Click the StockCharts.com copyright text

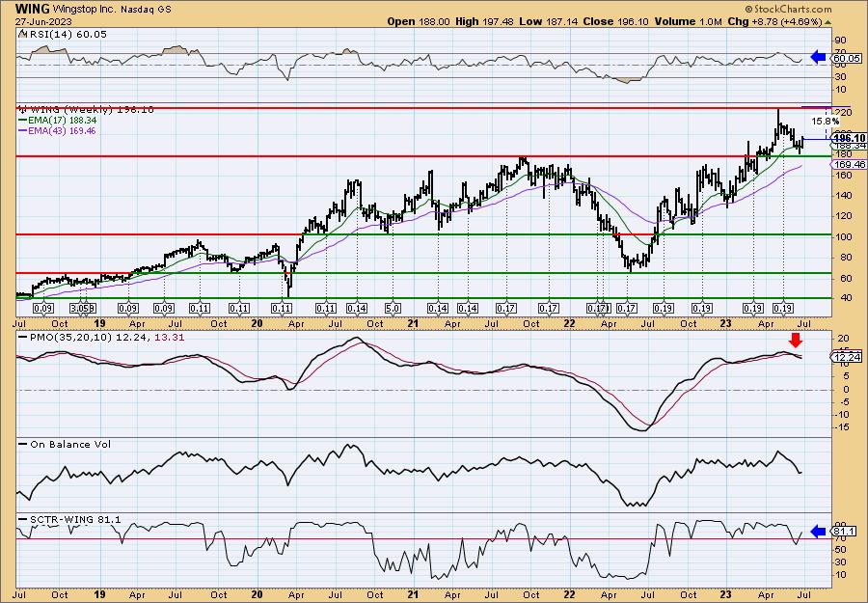click(788, 9)
